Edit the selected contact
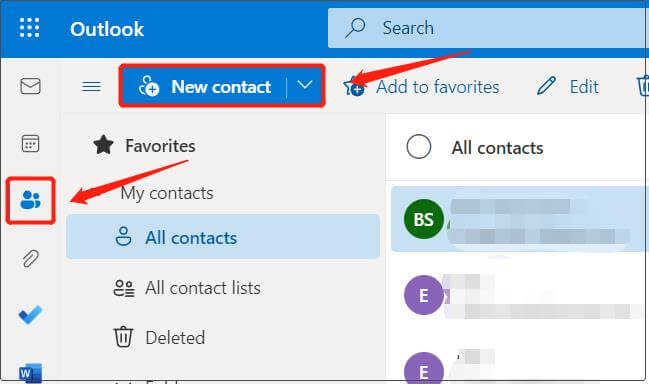This screenshot has width=649, height=384. (567, 86)
